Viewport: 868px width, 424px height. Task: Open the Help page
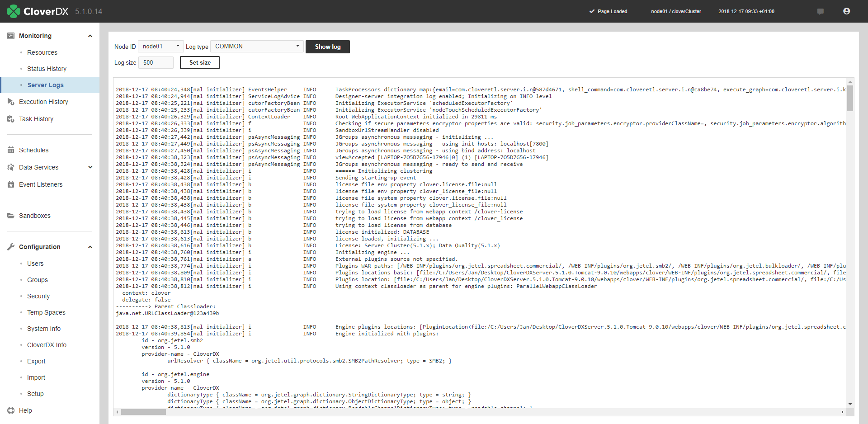click(25, 410)
